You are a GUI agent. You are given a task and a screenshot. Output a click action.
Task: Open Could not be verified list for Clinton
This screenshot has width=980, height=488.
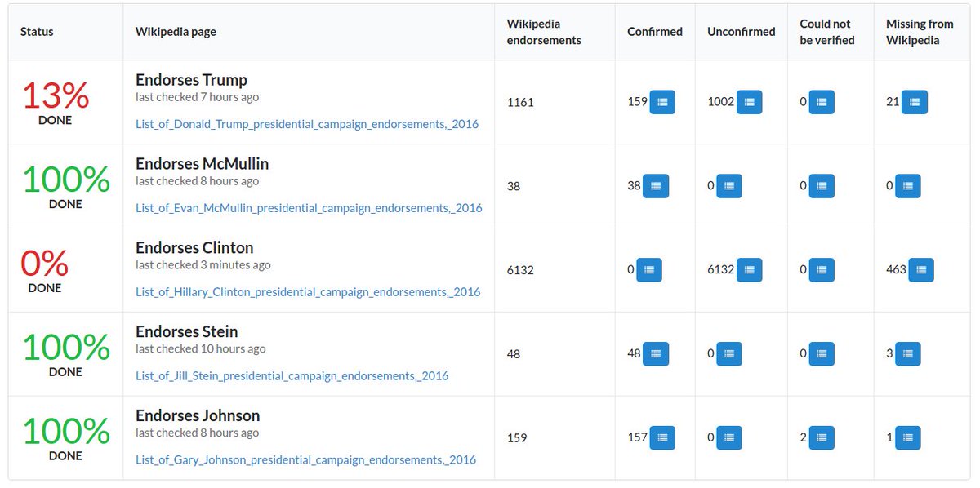click(822, 270)
